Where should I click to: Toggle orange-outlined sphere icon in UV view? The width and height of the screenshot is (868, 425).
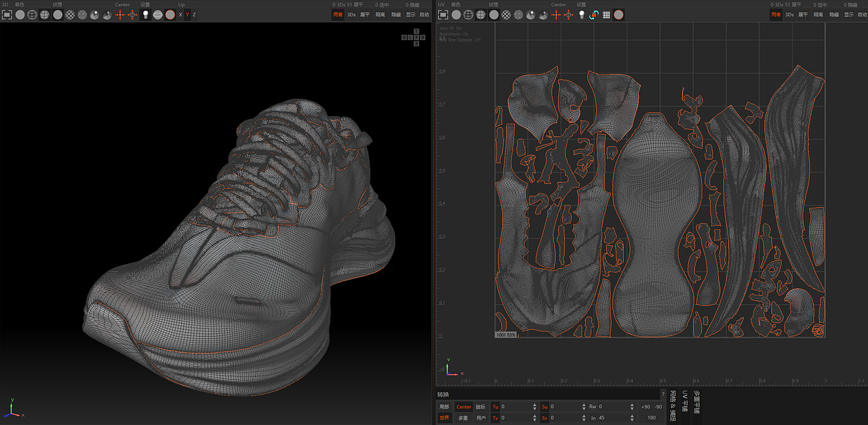pyautogui.click(x=618, y=14)
